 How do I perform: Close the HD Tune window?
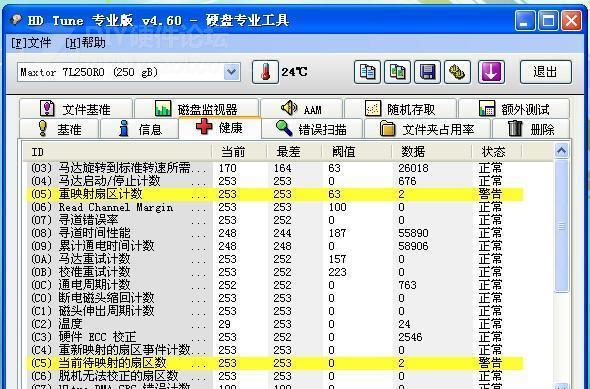point(571,21)
